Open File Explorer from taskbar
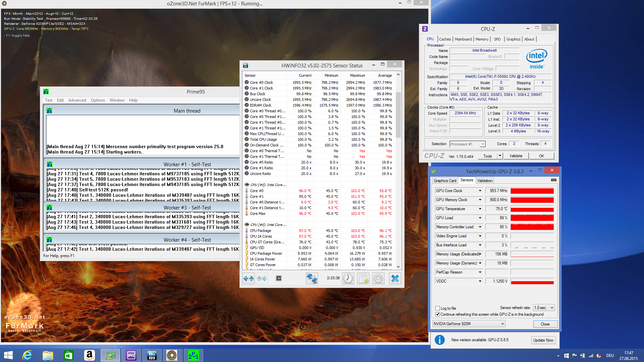This screenshot has height=362, width=644. click(48, 355)
